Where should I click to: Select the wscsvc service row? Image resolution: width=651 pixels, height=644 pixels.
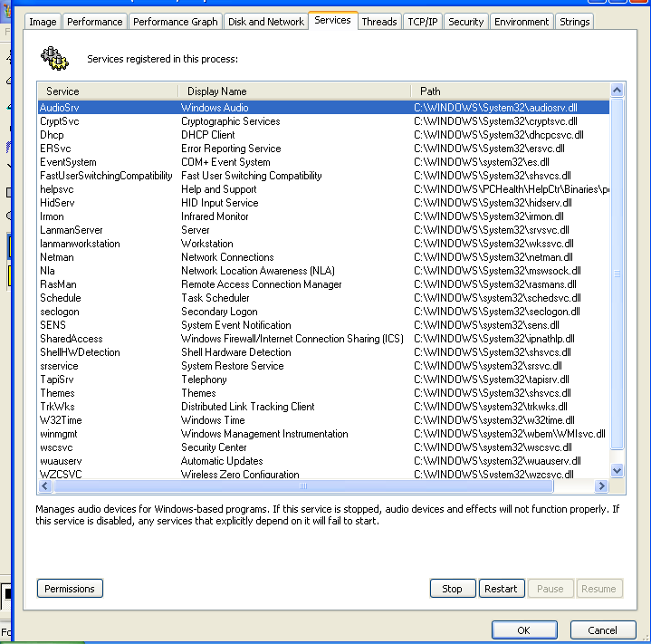click(x=323, y=447)
